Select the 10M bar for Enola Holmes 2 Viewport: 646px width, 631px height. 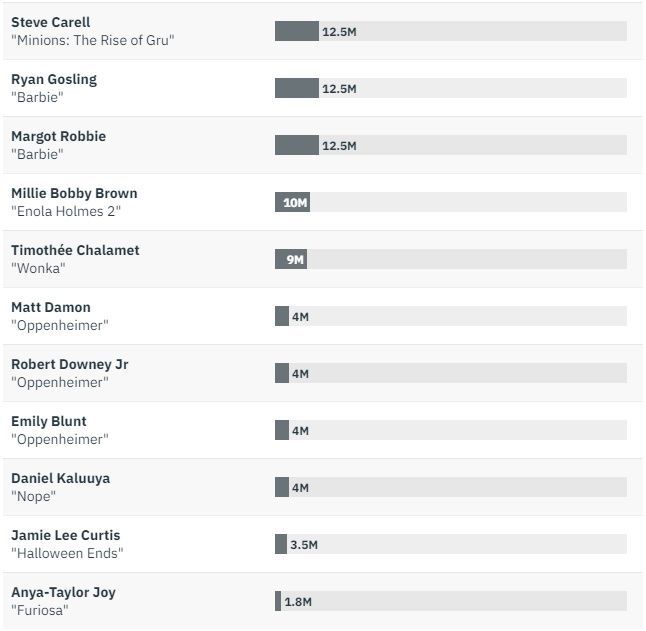292,202
